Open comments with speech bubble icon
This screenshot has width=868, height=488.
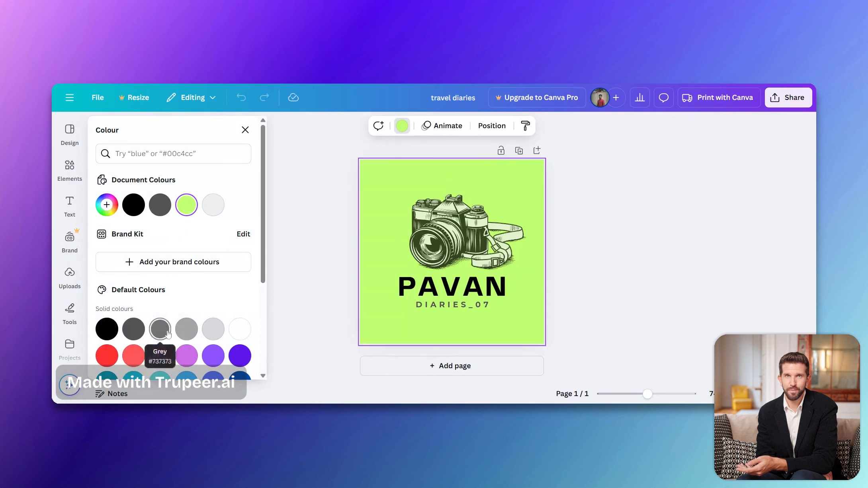(x=378, y=125)
